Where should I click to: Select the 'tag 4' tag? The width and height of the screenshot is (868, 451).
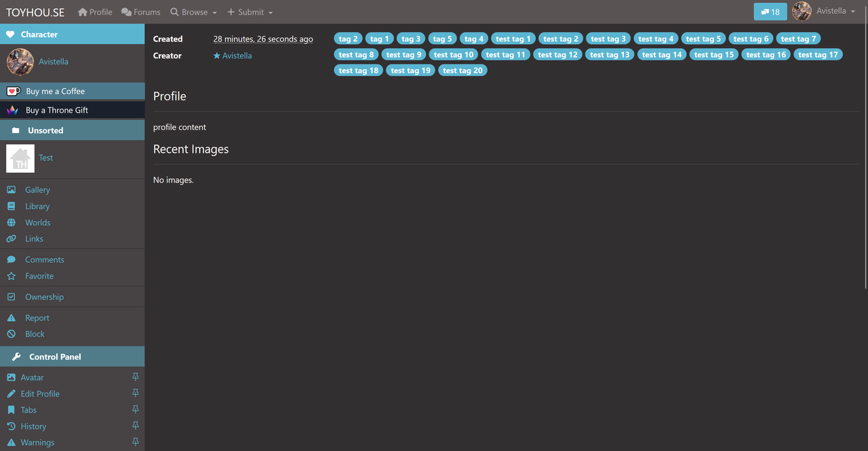click(474, 39)
